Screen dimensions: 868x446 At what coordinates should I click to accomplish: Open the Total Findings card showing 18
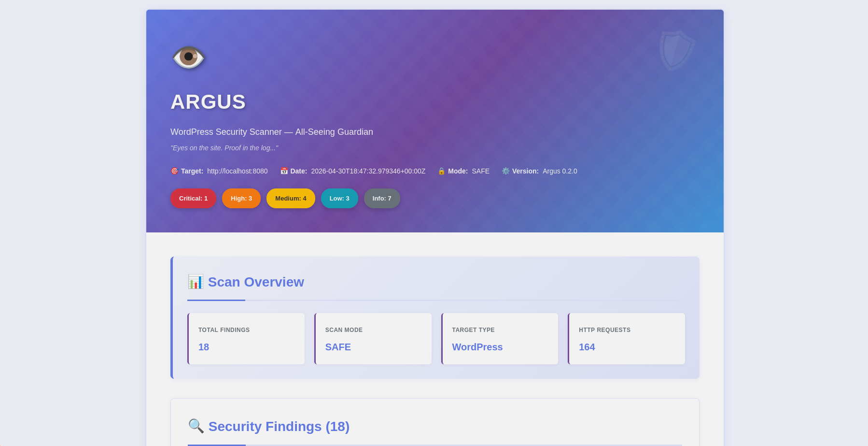coord(246,339)
